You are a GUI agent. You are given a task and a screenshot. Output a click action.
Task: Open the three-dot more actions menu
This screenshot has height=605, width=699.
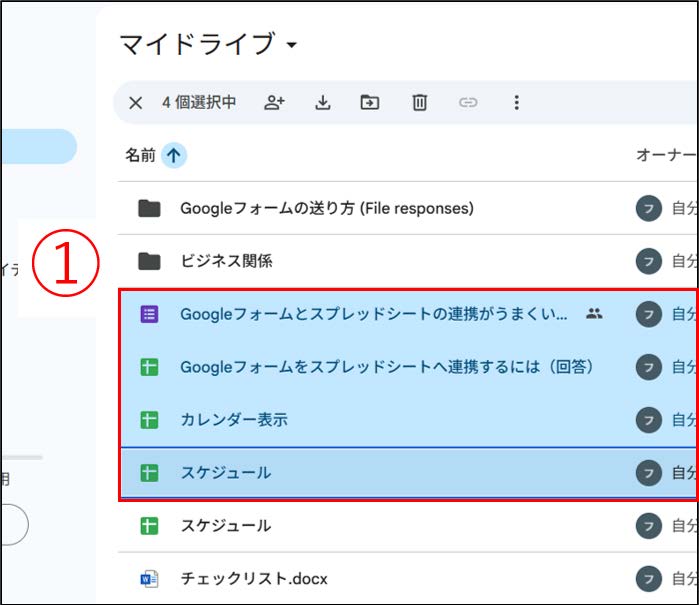517,103
